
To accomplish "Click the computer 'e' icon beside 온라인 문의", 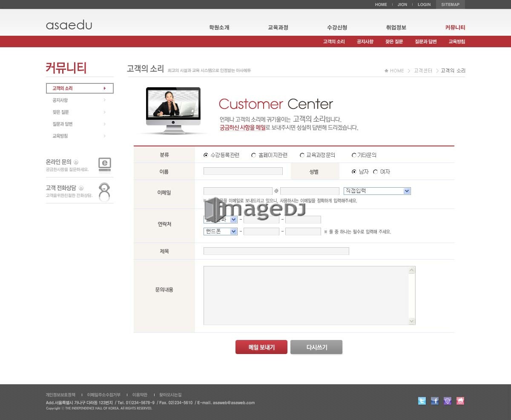I will pos(105,164).
